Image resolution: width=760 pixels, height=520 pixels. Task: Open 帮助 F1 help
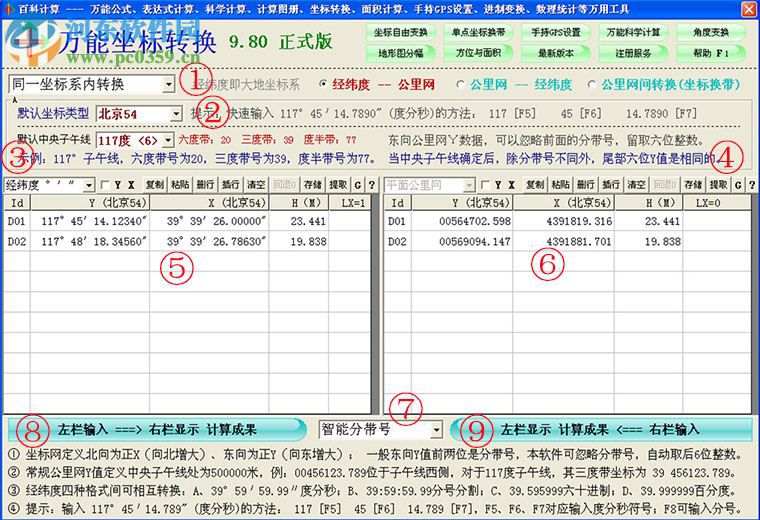pyautogui.click(x=711, y=53)
